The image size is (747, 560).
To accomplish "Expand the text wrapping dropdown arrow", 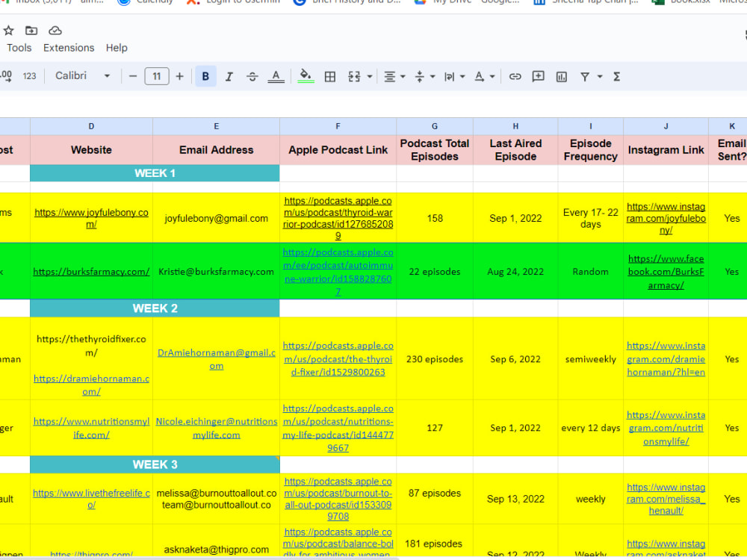I will tap(462, 76).
